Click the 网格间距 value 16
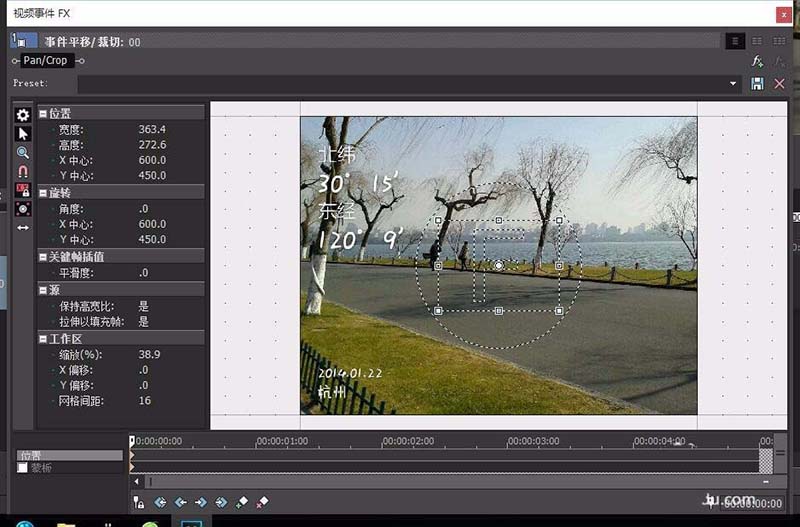Screen dimensions: 800x527 [145, 401]
